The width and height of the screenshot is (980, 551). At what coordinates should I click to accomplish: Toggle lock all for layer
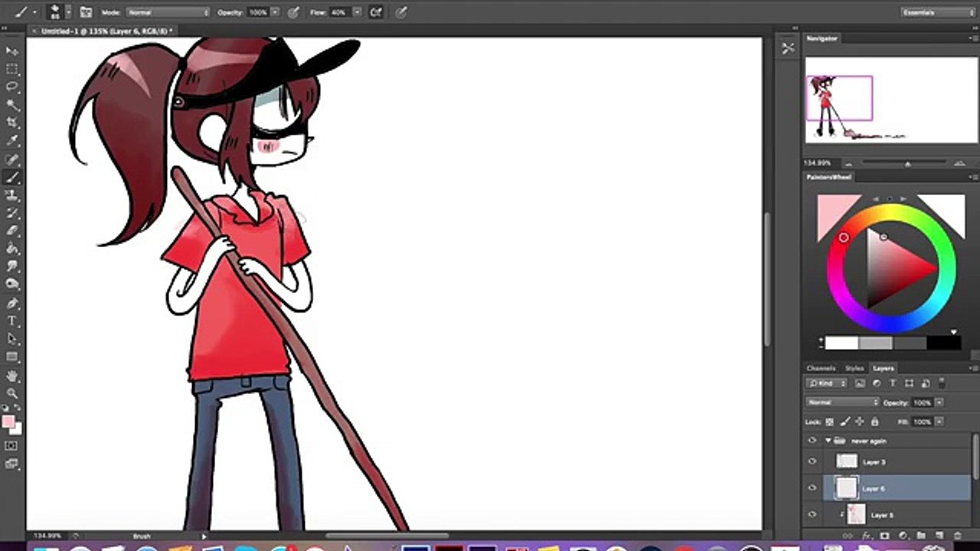click(x=874, y=422)
